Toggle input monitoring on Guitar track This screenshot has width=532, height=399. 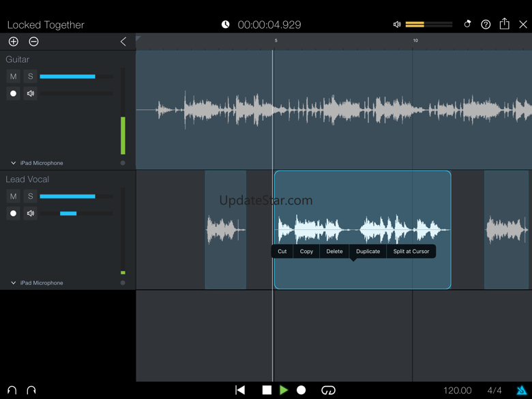coord(31,93)
